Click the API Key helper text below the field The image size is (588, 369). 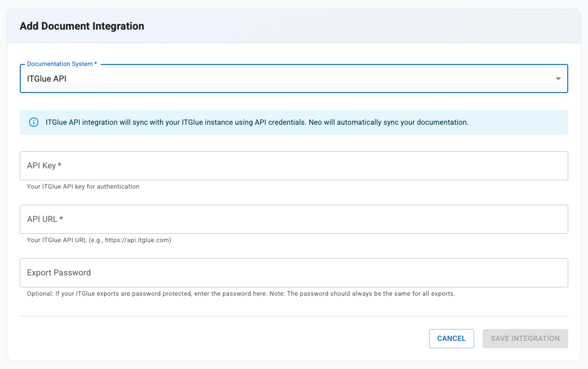coord(83,186)
